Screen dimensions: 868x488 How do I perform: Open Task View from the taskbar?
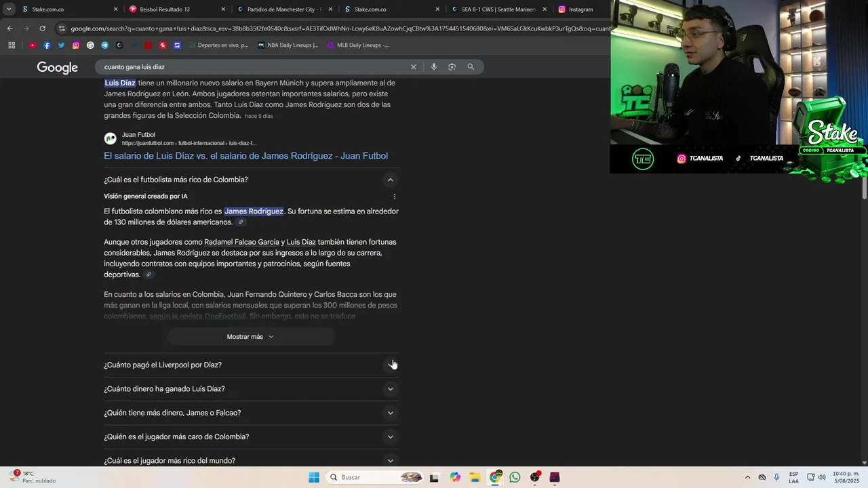point(434,477)
